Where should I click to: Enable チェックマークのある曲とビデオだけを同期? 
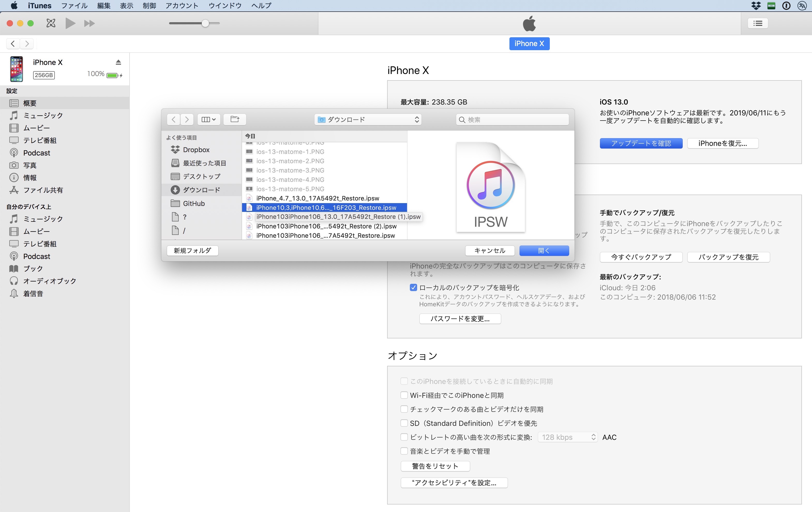click(x=404, y=409)
